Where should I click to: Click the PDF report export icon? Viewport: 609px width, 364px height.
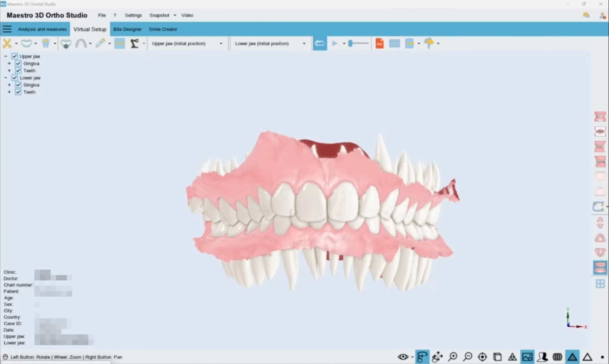point(380,43)
